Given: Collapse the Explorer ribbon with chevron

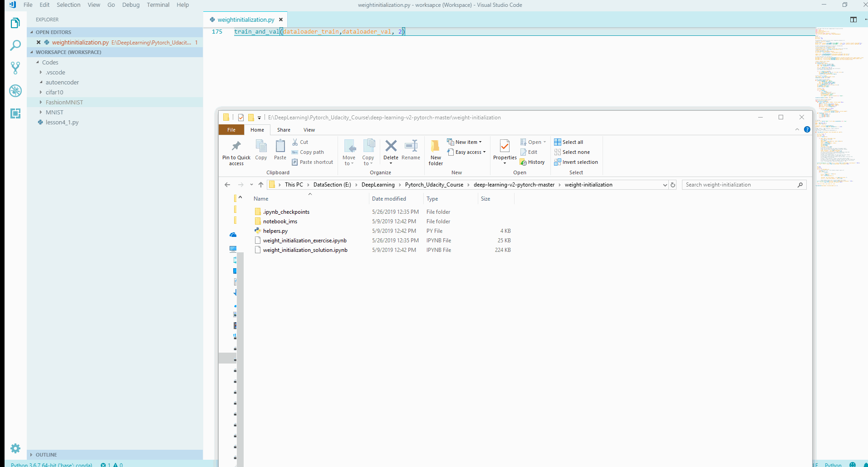Looking at the screenshot, I should coord(797,129).
